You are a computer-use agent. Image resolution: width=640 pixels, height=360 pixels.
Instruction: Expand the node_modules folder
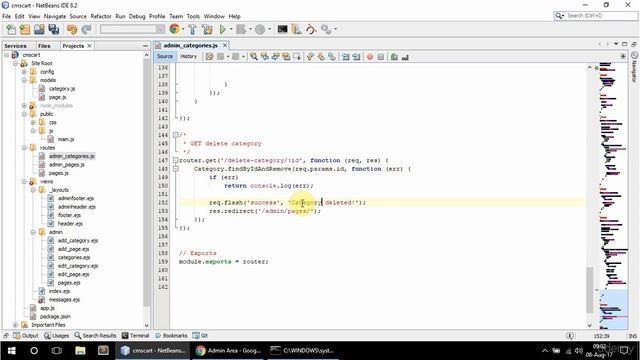pyautogui.click(x=24, y=106)
